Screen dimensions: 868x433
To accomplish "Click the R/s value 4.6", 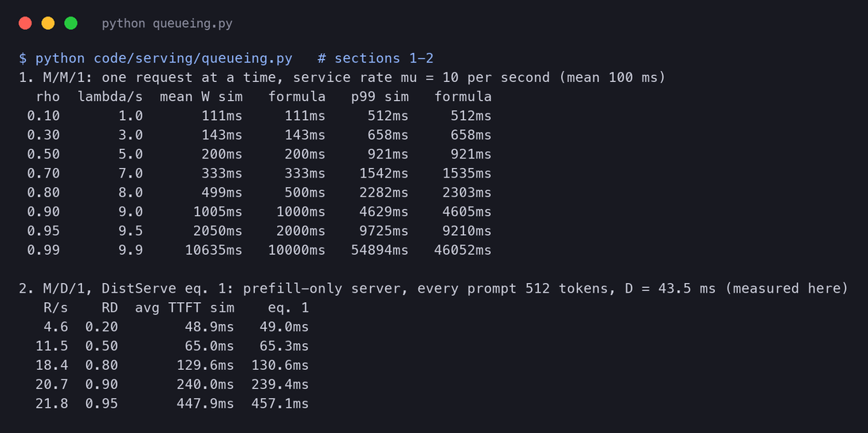I will 56,327.
